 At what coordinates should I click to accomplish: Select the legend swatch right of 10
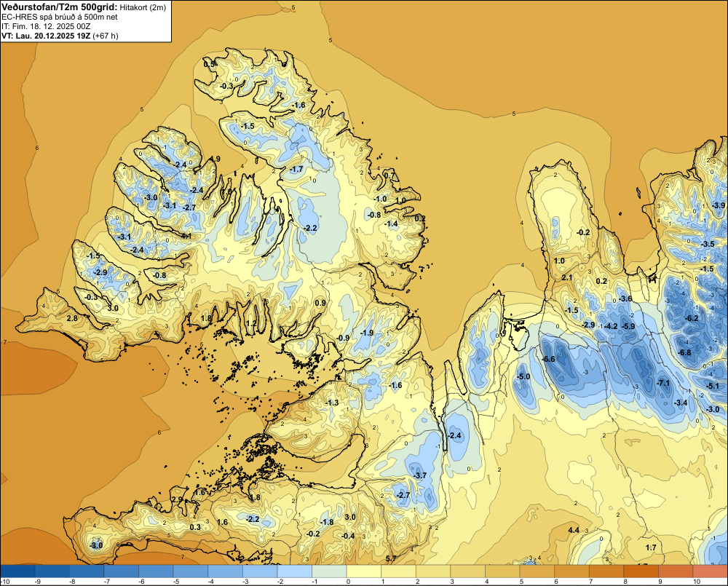click(711, 571)
